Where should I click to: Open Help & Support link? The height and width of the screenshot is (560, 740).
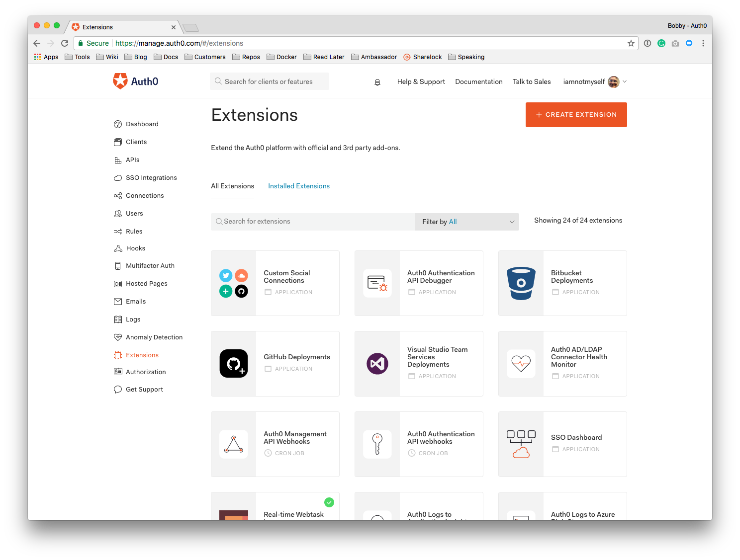(x=421, y=82)
